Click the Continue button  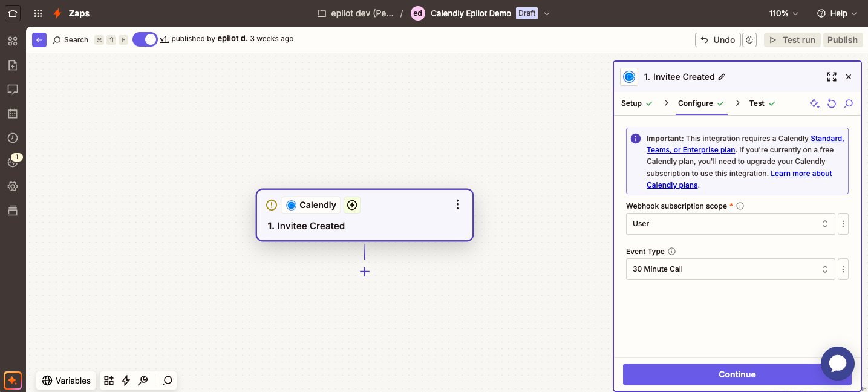point(737,374)
